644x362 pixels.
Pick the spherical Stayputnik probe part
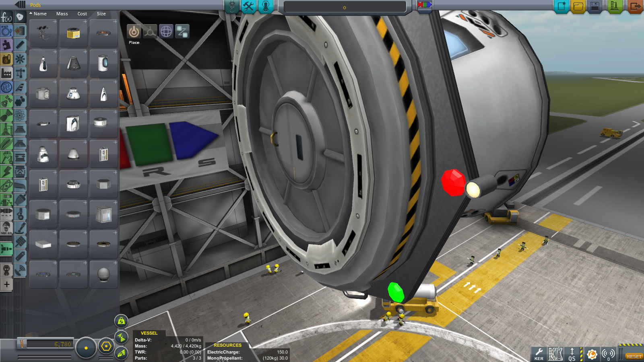coord(103,275)
